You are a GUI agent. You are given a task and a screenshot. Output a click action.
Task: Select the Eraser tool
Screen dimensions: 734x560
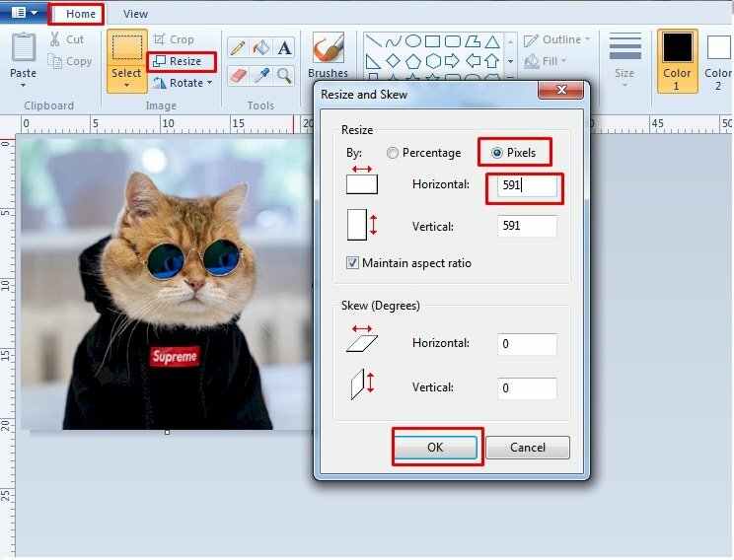[x=238, y=76]
